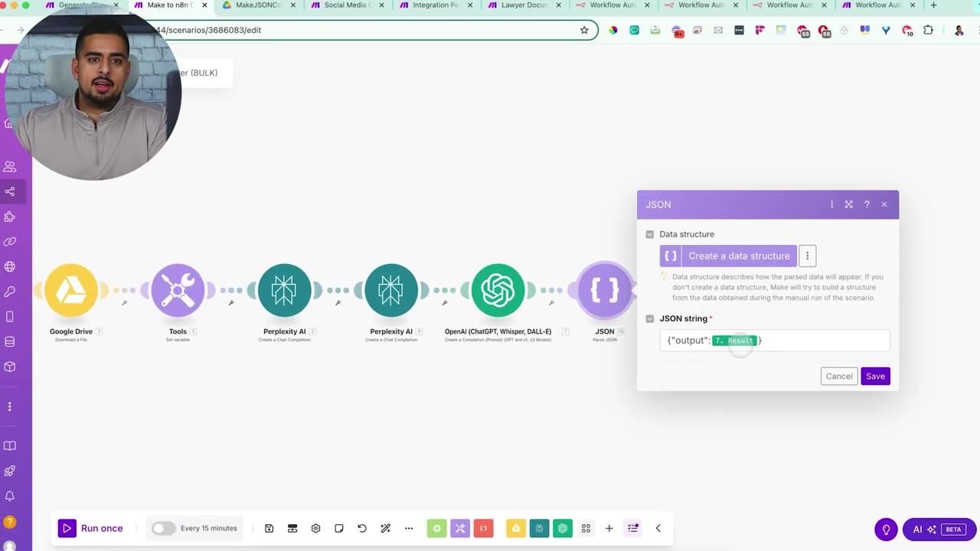Open Scenarios share icon in left sidebar
This screenshot has height=551, width=980.
10,191
